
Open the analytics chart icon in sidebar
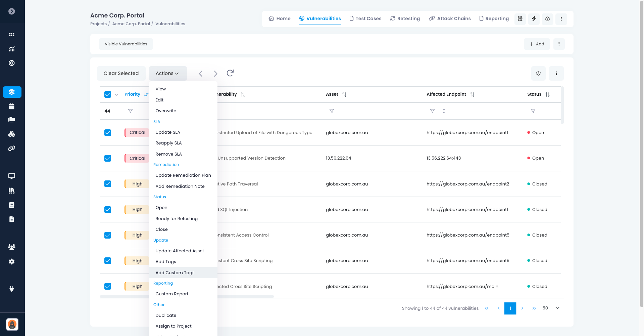[12, 49]
